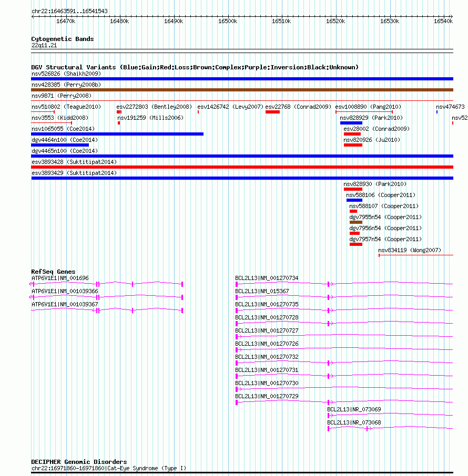Click BCL2L13|NM_015367 label

pyautogui.click(x=262, y=291)
